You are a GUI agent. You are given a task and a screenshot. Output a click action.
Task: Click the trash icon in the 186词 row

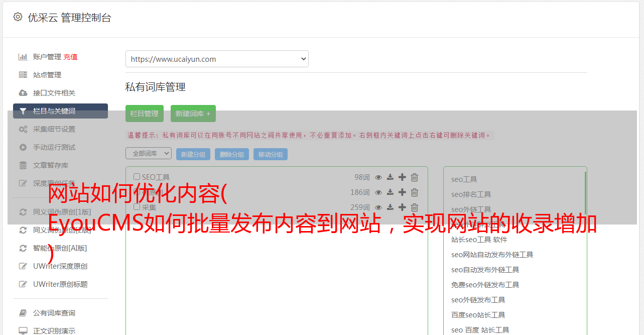(415, 192)
